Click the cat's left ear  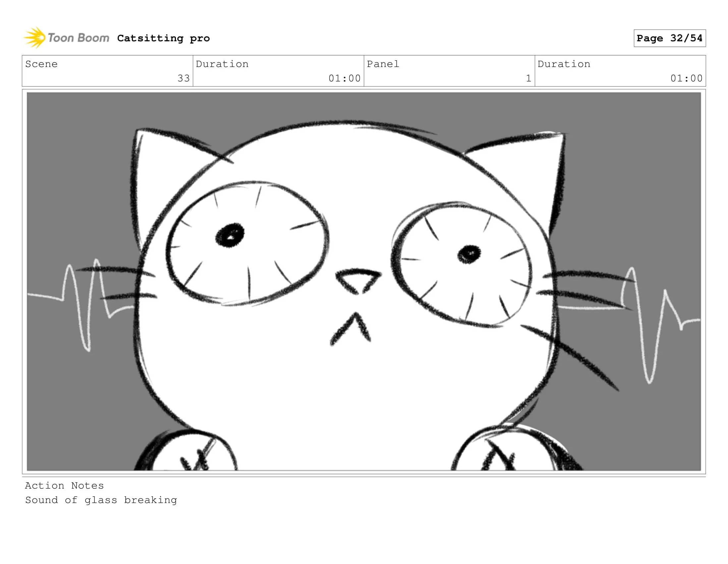coord(160,167)
